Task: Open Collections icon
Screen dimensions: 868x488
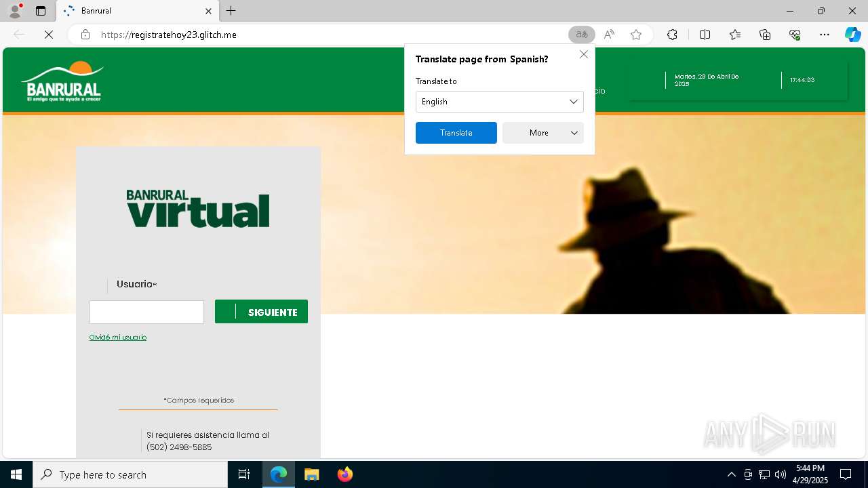Action: pyautogui.click(x=765, y=35)
